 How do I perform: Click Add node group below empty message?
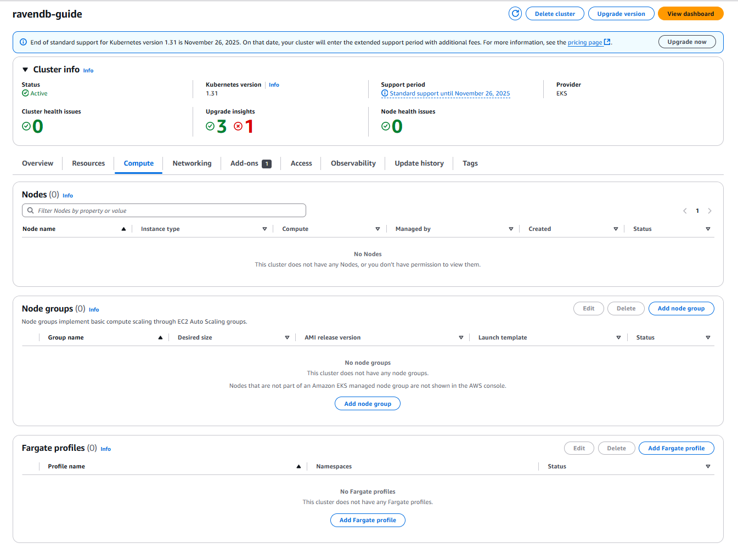[368, 404]
